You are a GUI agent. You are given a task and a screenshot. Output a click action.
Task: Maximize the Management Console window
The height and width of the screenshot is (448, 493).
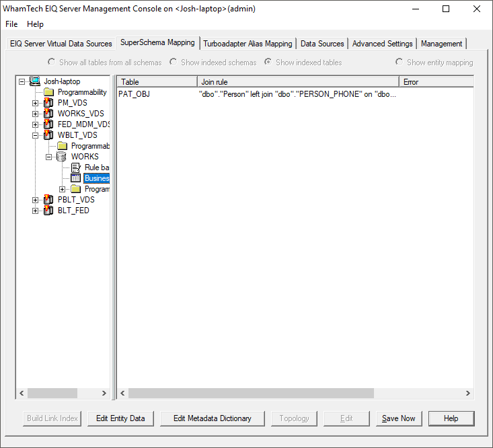pos(446,9)
